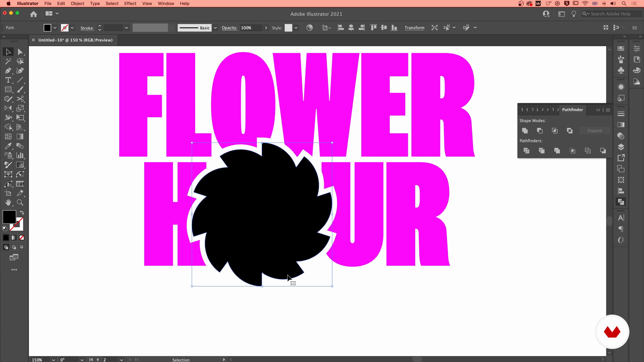Set color mode to None
This screenshot has width=644, height=362.
point(22,238)
